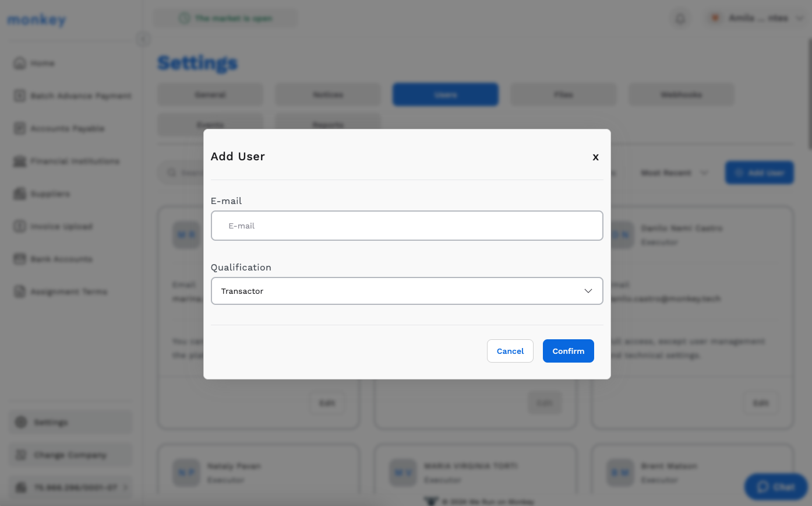Open the Qualification dropdown
The image size is (812, 506).
[407, 291]
